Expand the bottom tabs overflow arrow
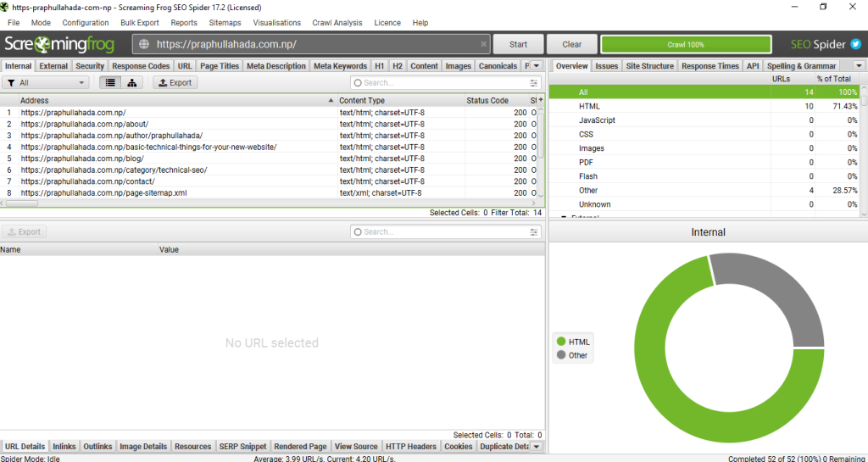The height and width of the screenshot is (462, 868). [x=536, y=447]
